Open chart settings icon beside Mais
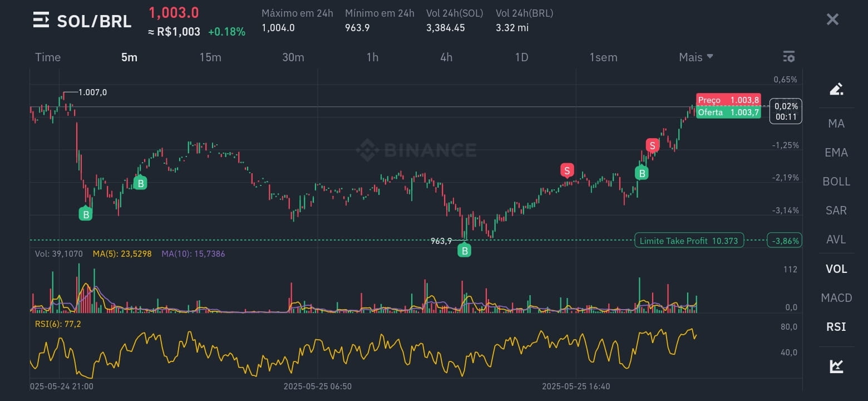The height and width of the screenshot is (401, 868). click(788, 57)
